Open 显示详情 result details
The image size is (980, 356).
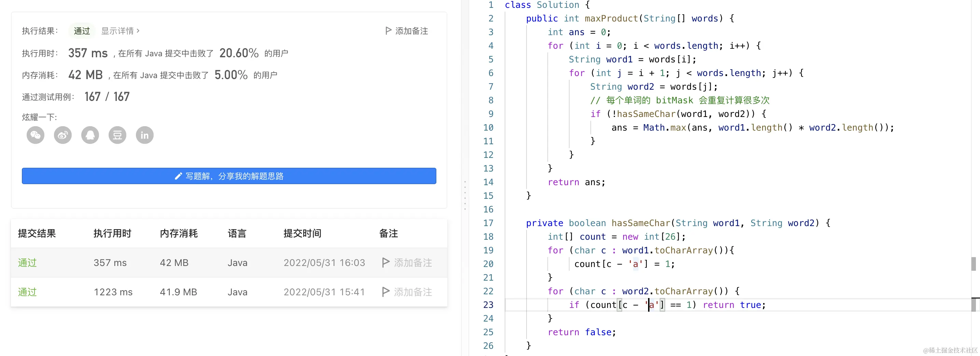pos(120,31)
